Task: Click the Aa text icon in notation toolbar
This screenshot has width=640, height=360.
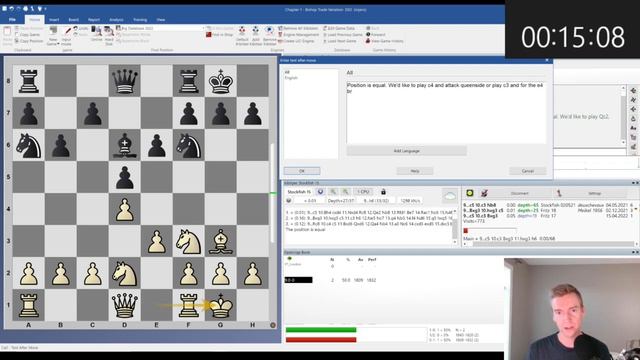Action: point(633,128)
